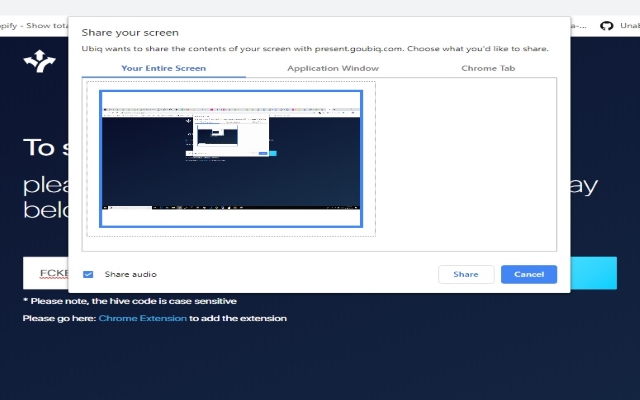Image resolution: width=640 pixels, height=400 pixels.
Task: Select the Your Entire Screen tab
Action: pos(163,68)
